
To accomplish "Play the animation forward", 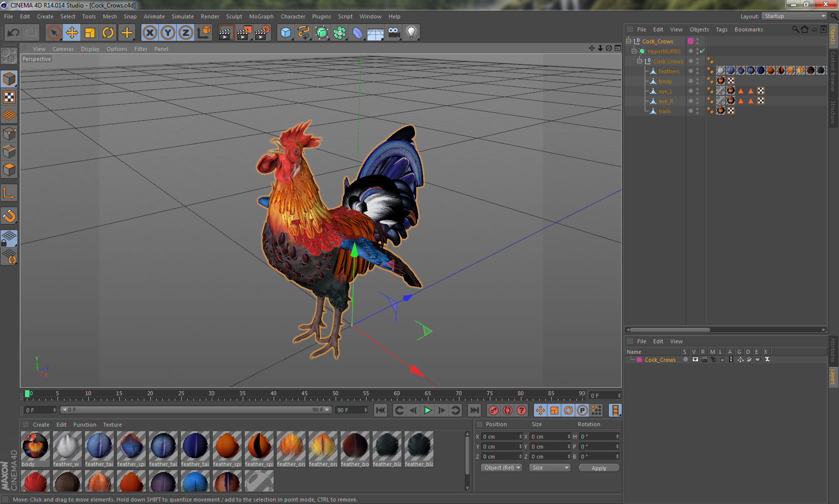I will click(427, 410).
